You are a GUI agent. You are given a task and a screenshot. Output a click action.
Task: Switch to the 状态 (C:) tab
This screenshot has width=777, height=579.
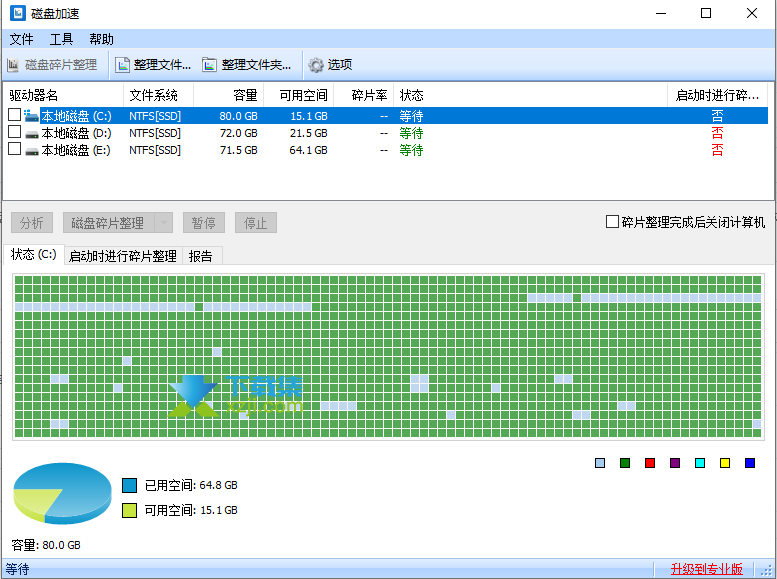pos(34,254)
